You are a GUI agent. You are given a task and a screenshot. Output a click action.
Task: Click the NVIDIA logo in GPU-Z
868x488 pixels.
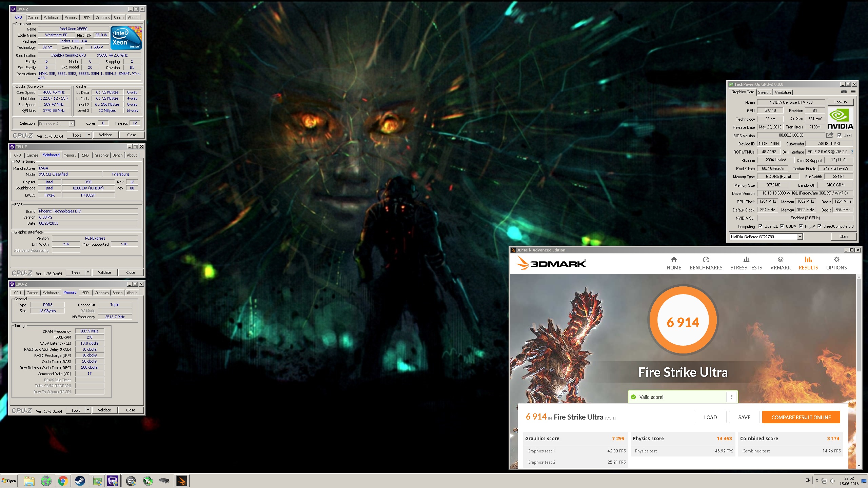[x=840, y=119]
